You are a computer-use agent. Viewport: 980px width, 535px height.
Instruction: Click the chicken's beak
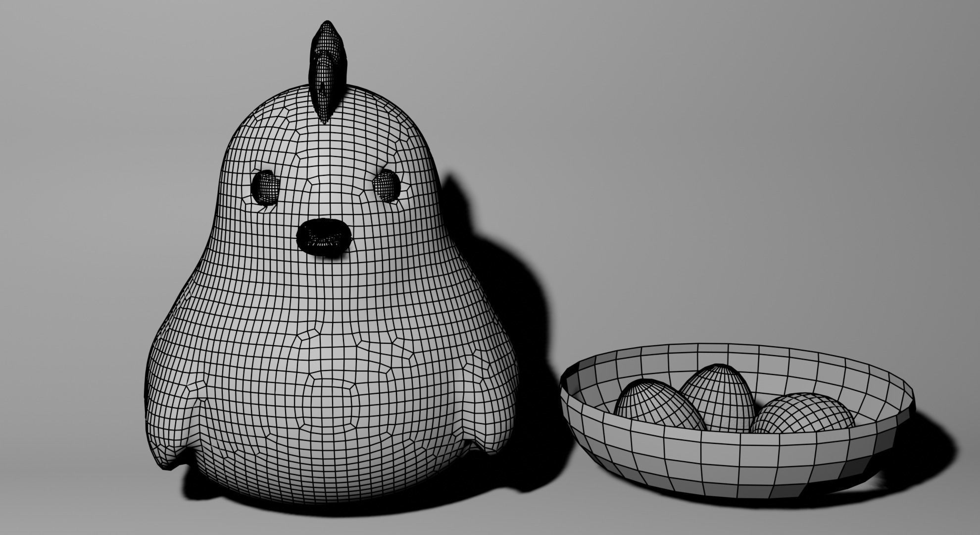click(x=324, y=237)
